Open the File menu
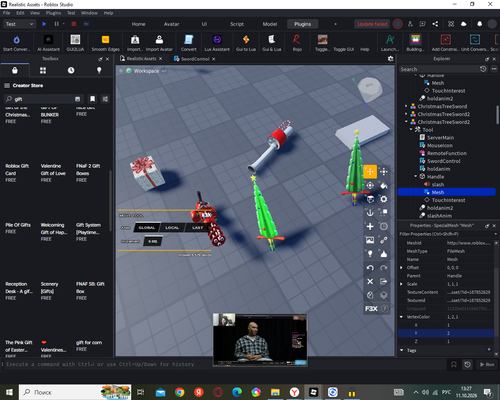 [7, 13]
